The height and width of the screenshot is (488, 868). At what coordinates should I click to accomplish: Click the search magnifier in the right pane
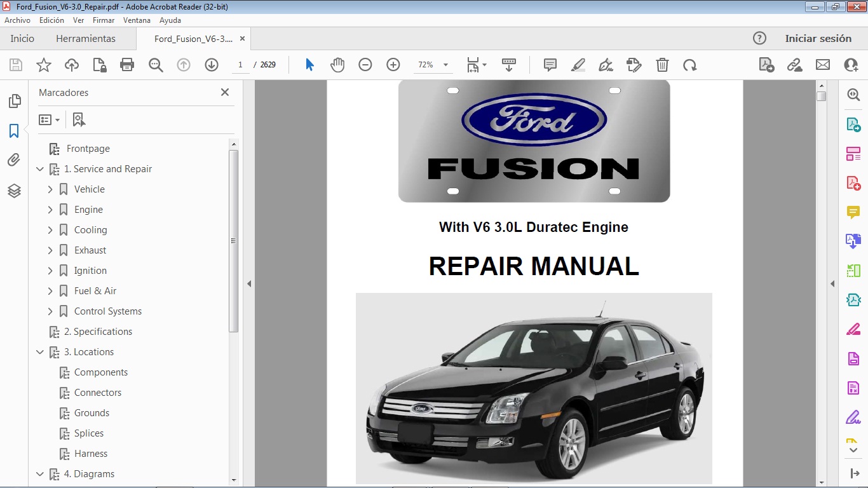853,94
